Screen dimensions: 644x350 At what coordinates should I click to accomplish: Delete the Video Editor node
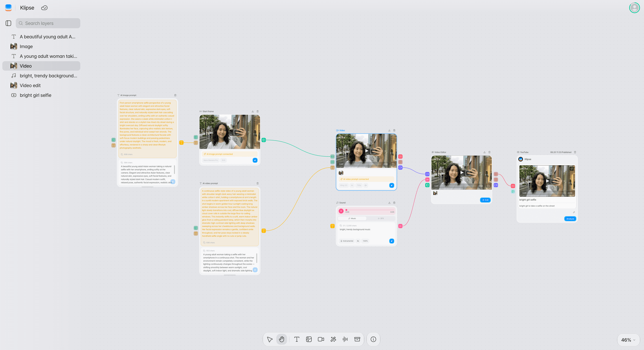[489, 152]
